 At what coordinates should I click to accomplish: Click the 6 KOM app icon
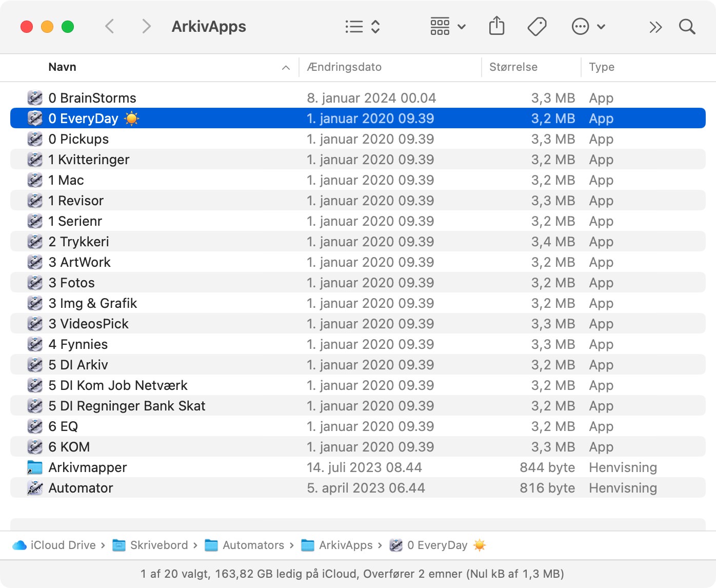pyautogui.click(x=35, y=446)
